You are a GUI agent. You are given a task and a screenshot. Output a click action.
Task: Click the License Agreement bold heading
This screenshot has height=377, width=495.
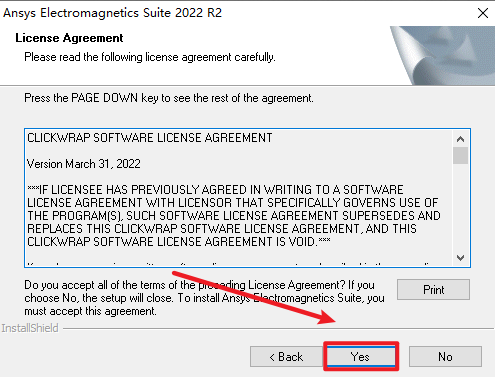point(69,38)
